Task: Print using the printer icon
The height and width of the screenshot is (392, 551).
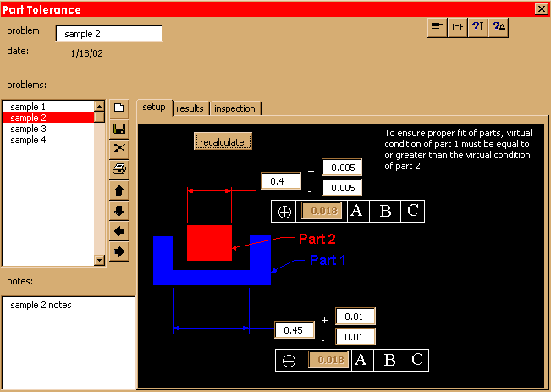Action: tap(119, 169)
